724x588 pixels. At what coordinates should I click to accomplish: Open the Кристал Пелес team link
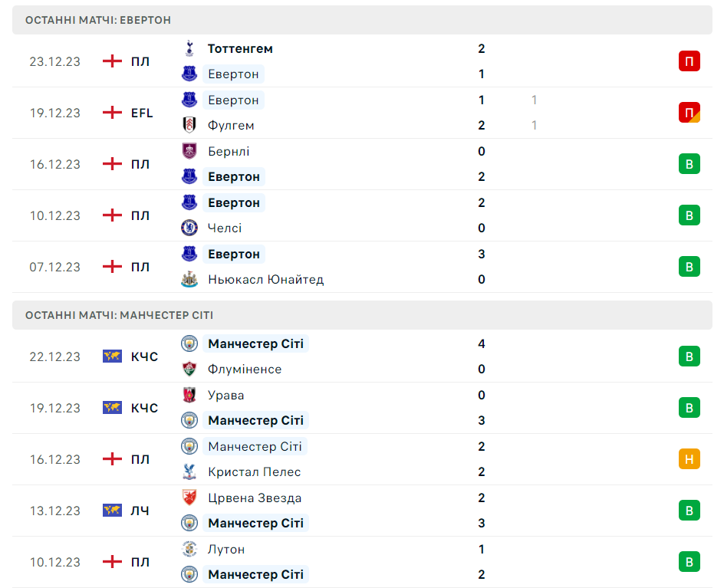[x=254, y=472]
